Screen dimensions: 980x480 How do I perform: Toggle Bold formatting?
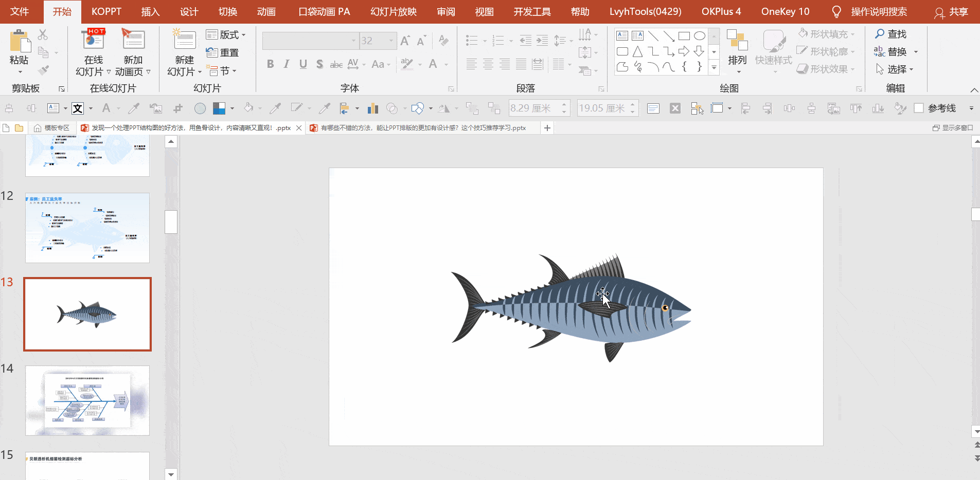pos(270,64)
